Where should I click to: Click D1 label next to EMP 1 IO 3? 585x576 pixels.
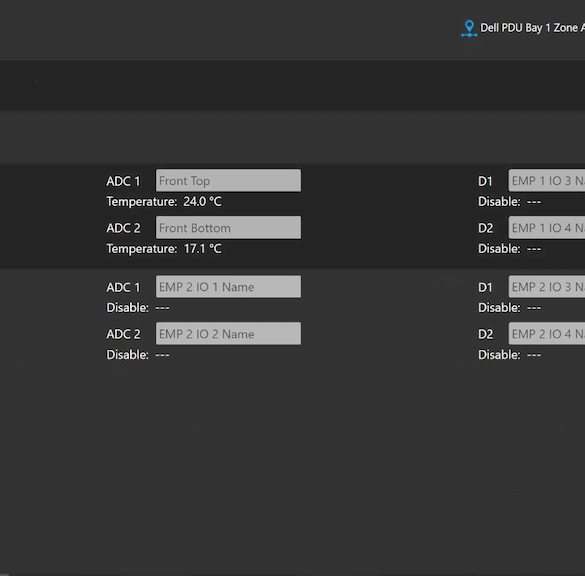coord(485,181)
